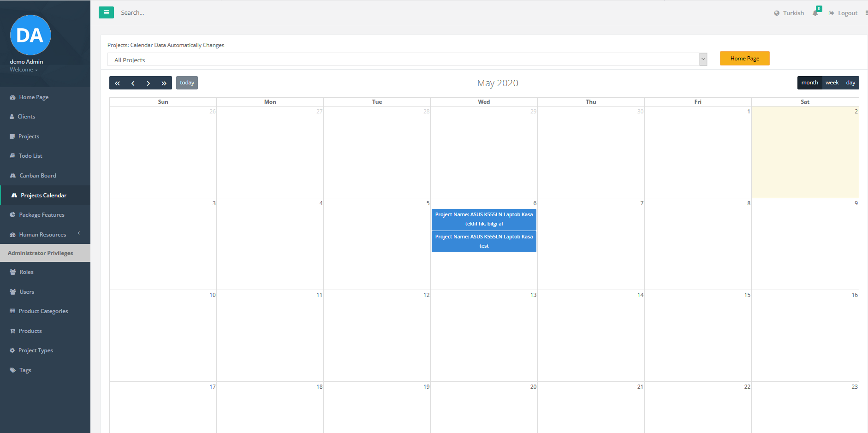Click the Tags icon in the sidebar

(x=13, y=370)
